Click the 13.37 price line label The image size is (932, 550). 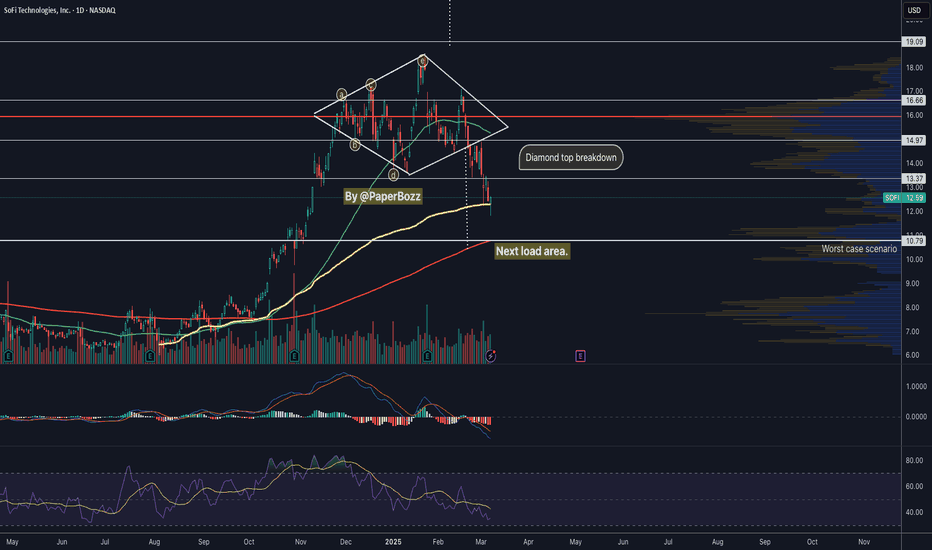[x=914, y=178]
